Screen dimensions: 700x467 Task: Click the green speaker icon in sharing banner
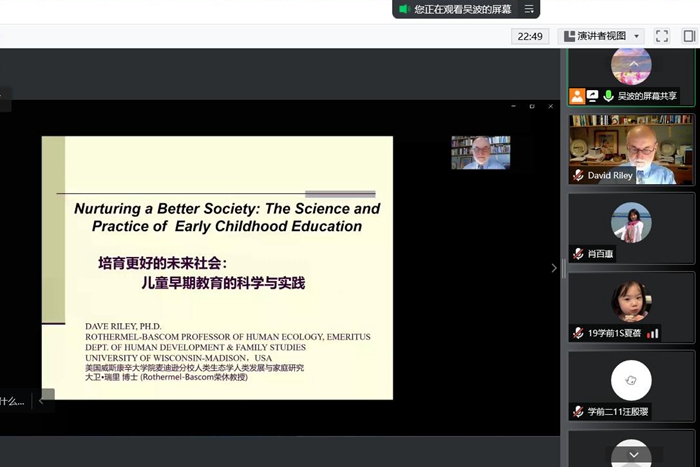click(404, 9)
